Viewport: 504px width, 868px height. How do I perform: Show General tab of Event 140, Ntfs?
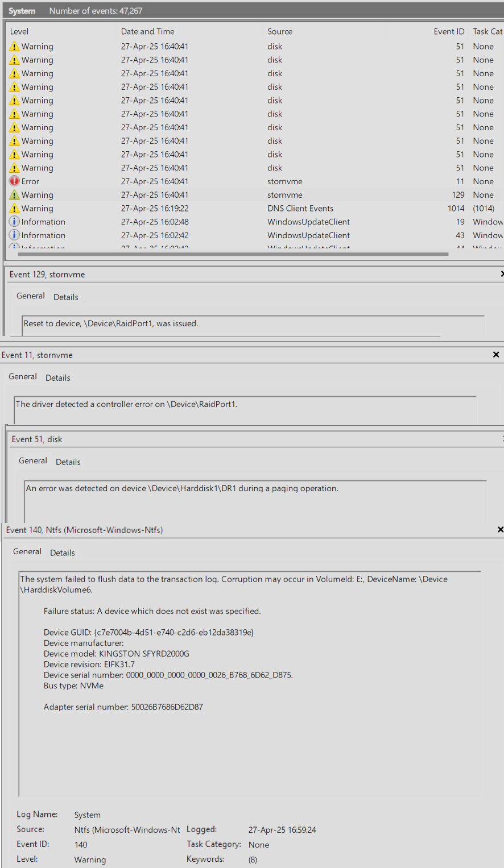click(27, 552)
